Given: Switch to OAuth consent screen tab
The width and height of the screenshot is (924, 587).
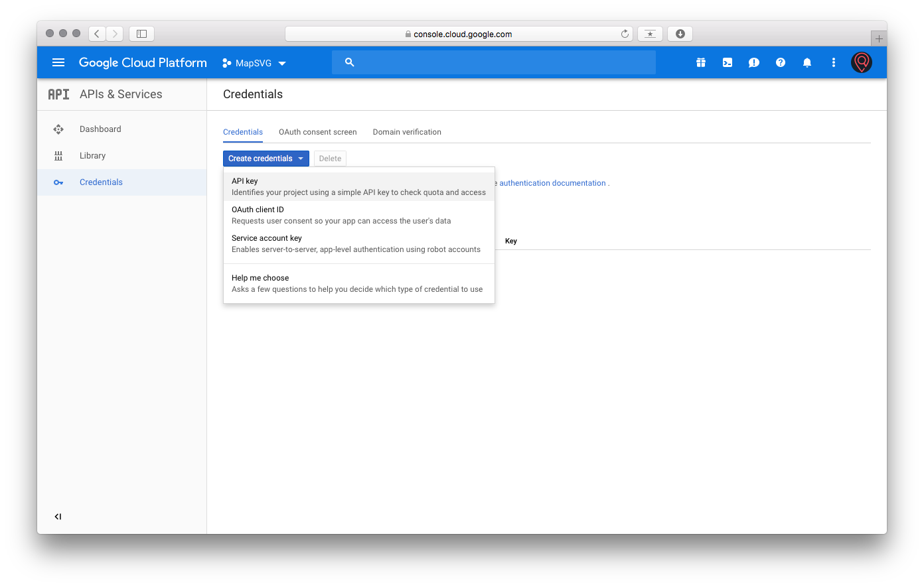Looking at the screenshot, I should tap(318, 132).
